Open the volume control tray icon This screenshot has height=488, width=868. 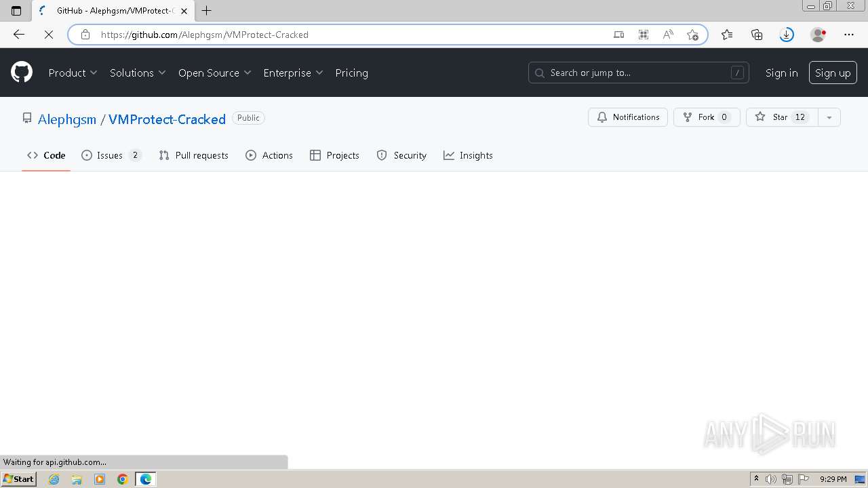pyautogui.click(x=771, y=479)
